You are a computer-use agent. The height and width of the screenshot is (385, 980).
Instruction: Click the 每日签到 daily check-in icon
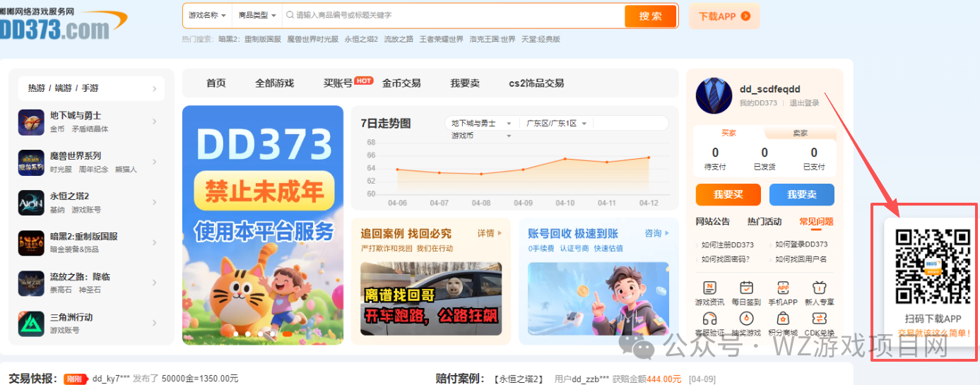(746, 288)
